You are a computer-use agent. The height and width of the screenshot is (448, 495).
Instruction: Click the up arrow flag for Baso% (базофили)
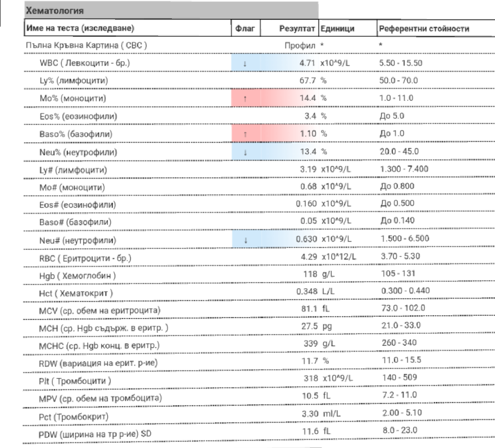point(245,134)
